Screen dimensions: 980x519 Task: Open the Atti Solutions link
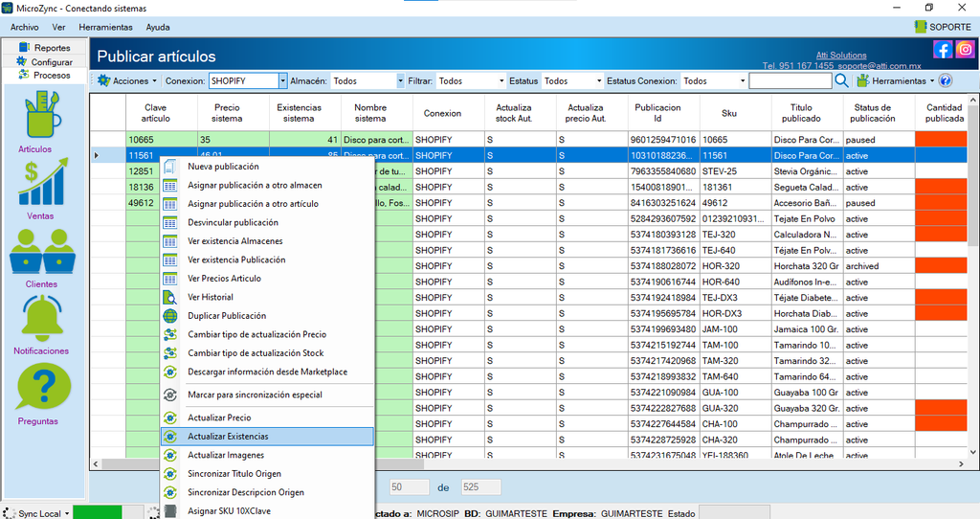point(841,55)
